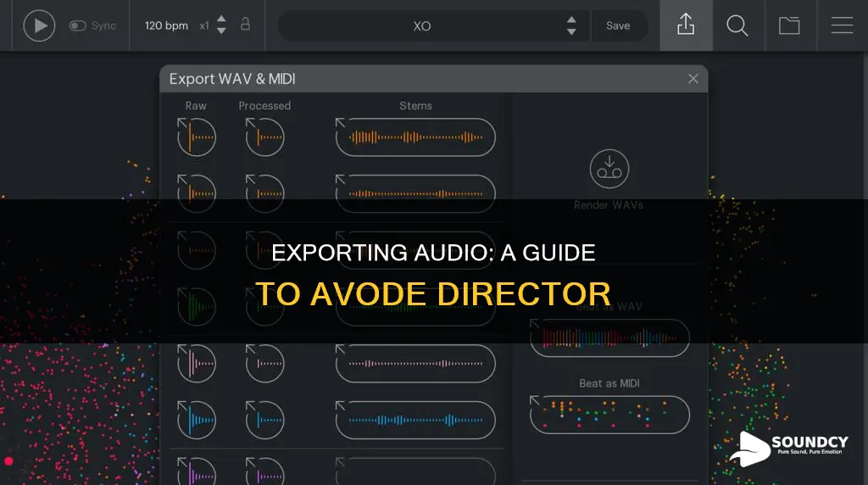Open the hamburger menu icon

[x=842, y=25]
